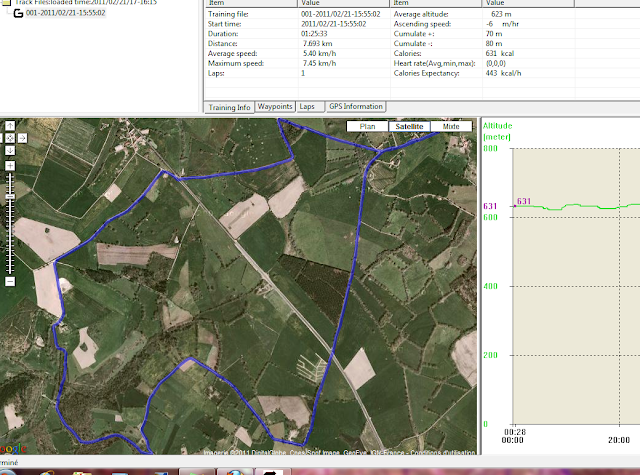Switch map to Plan view

[x=367, y=127]
